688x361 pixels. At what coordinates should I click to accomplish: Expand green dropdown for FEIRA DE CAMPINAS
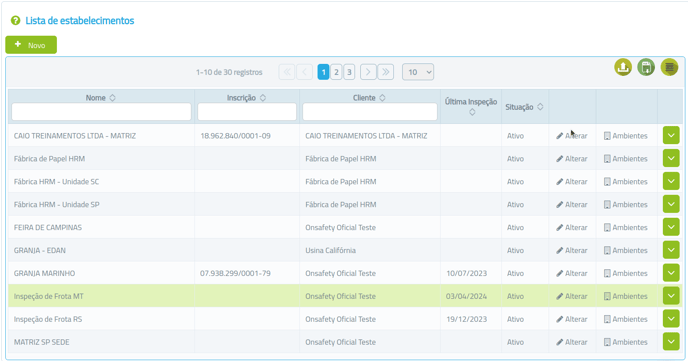click(671, 227)
